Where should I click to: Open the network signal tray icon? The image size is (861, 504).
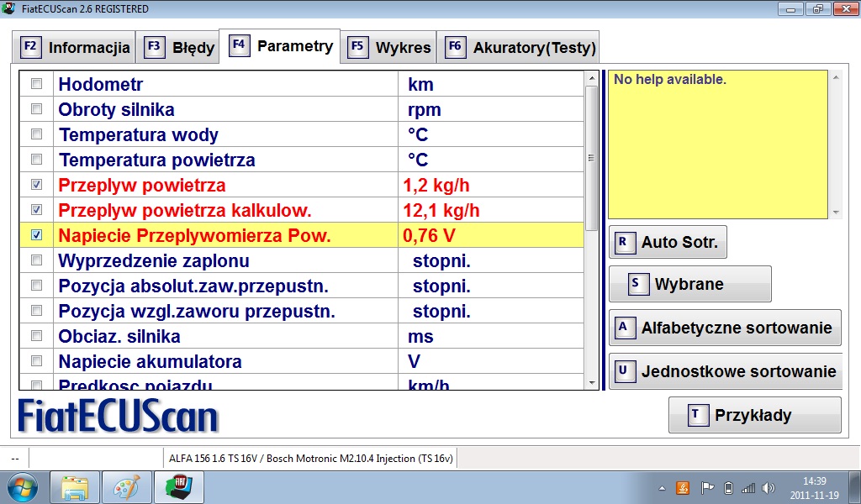click(x=747, y=487)
